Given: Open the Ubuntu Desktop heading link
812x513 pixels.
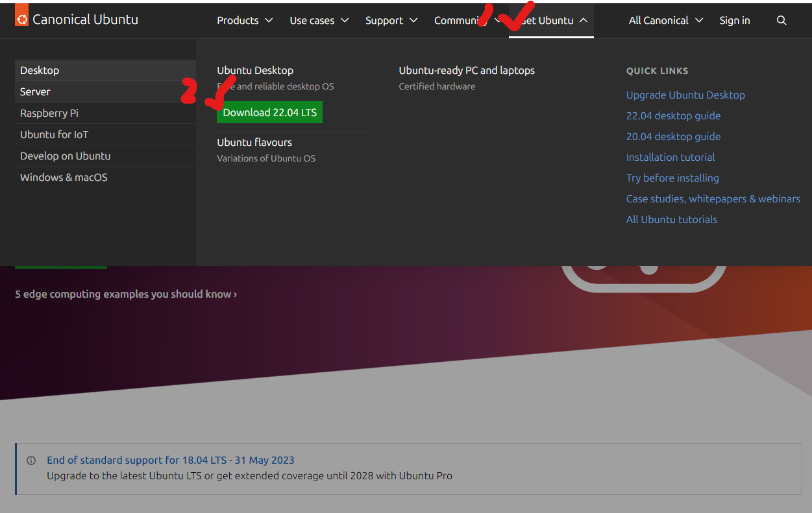Looking at the screenshot, I should coord(255,70).
